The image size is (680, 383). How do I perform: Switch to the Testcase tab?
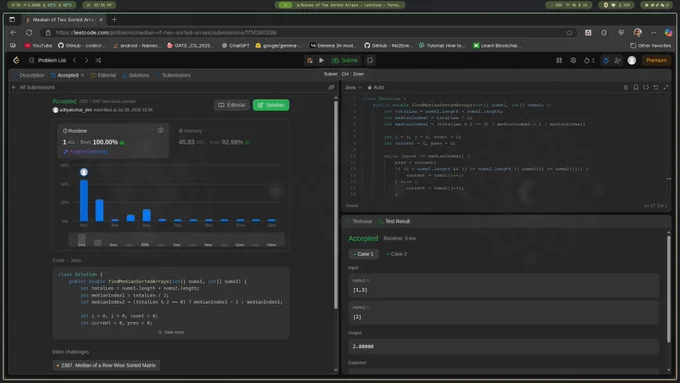coord(360,221)
